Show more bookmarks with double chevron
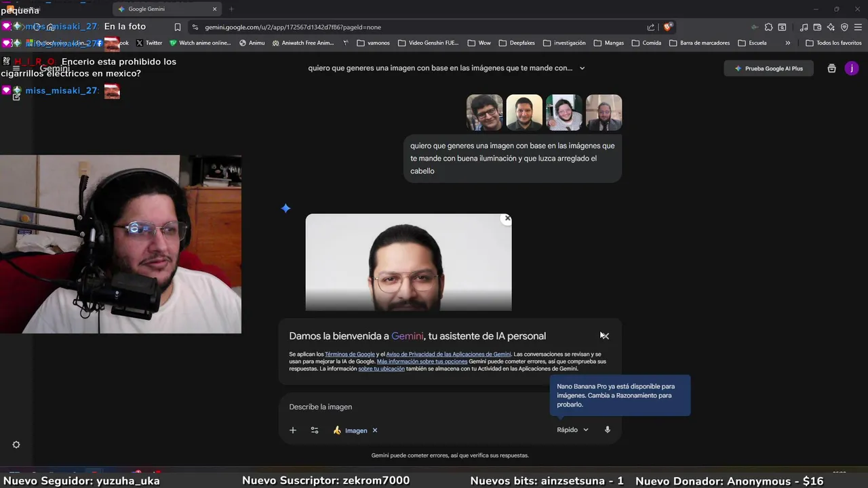 coord(787,43)
